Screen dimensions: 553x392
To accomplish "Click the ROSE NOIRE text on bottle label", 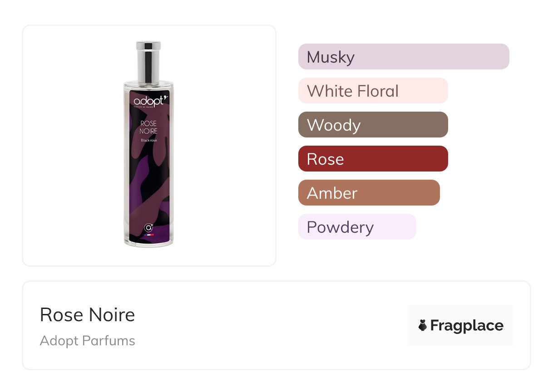I will coord(149,127).
